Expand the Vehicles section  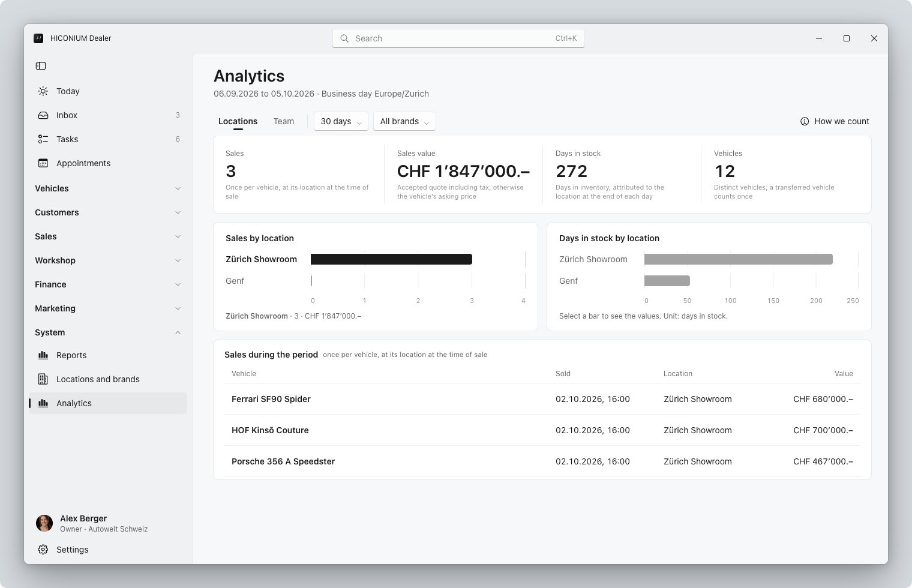108,188
